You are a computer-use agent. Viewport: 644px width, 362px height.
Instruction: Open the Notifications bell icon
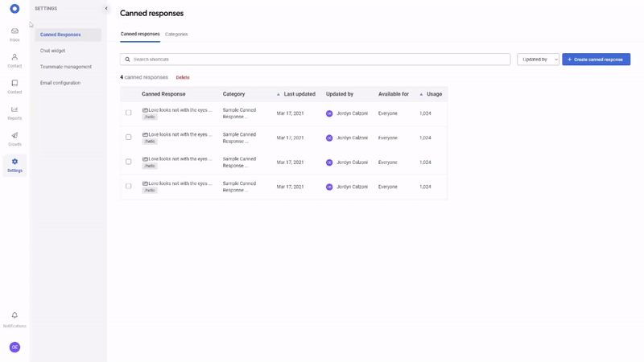(14, 315)
